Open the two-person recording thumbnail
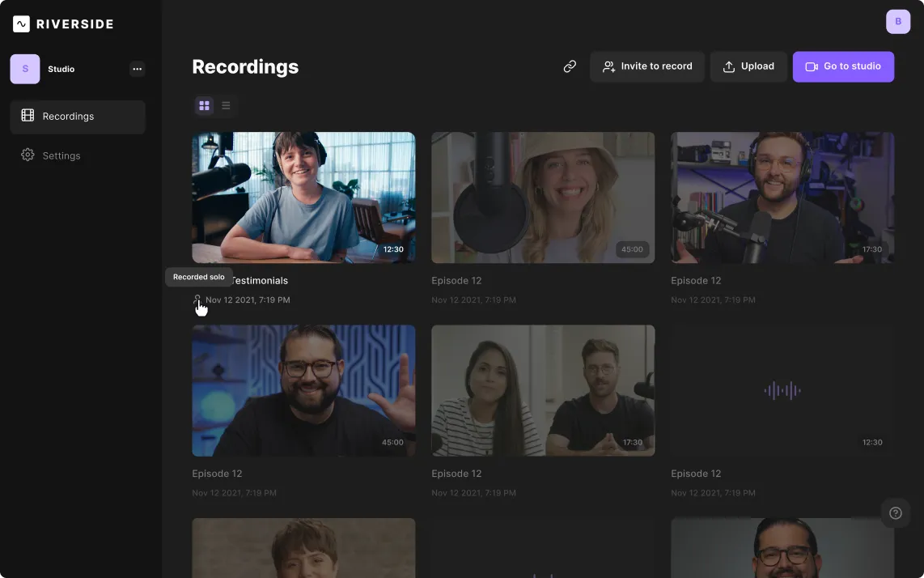The width and height of the screenshot is (924, 578). tap(543, 390)
